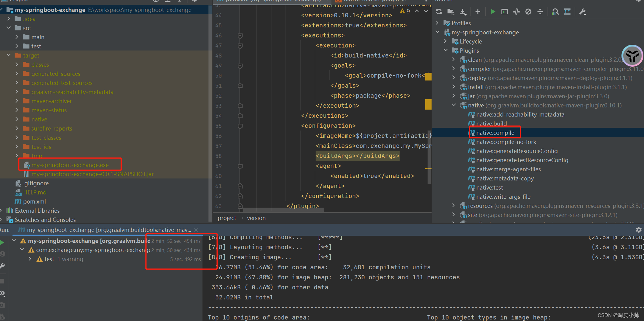This screenshot has width=644, height=321.
Task: Expand the test node showing 1 warning
Action: (30, 259)
